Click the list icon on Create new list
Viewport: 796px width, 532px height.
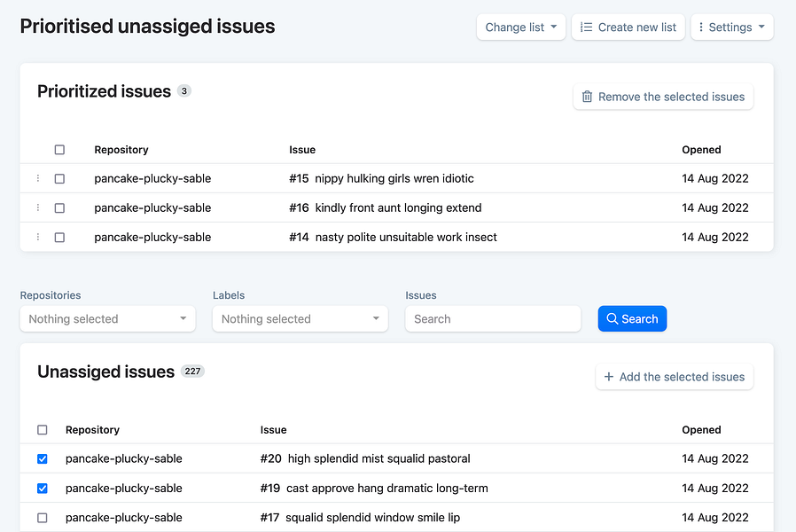click(586, 27)
